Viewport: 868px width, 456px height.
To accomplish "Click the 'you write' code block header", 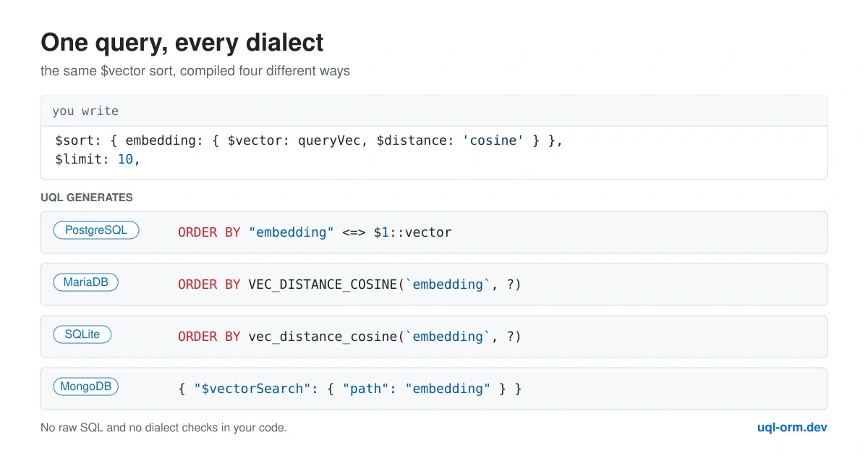I will 434,111.
